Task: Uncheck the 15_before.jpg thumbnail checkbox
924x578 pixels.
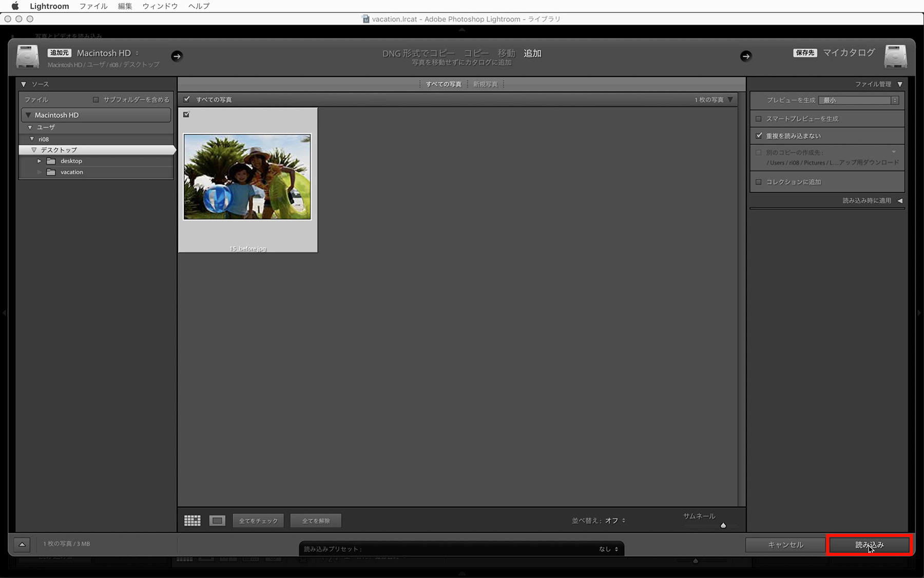Action: (186, 115)
